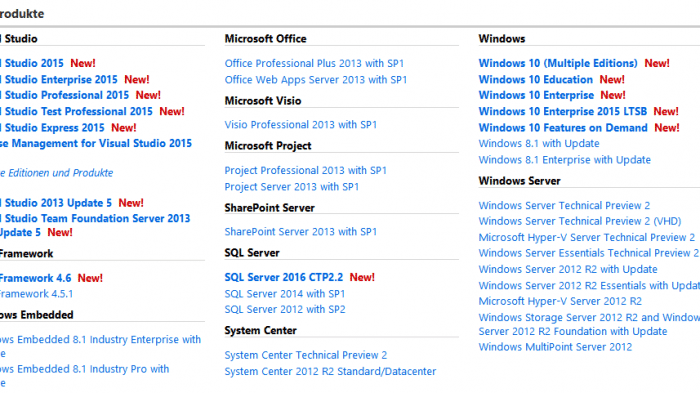The width and height of the screenshot is (700, 393).
Task: Open Visual Studio Enterprise 2015 link
Action: tap(58, 79)
